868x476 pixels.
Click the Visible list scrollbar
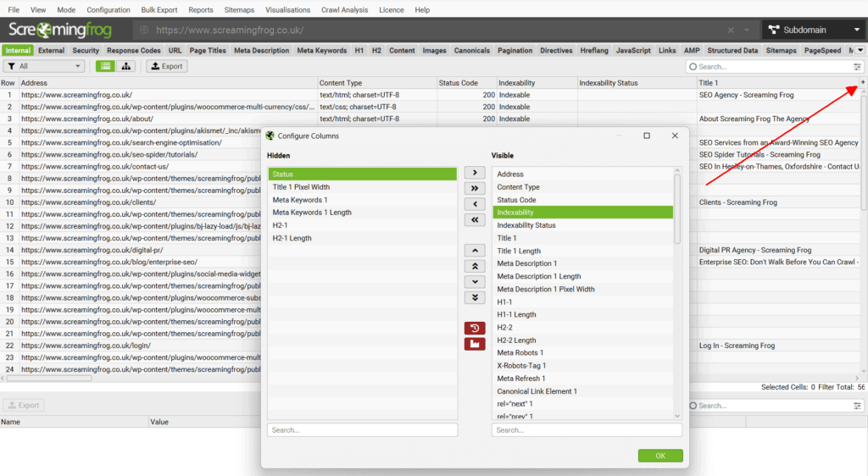676,208
